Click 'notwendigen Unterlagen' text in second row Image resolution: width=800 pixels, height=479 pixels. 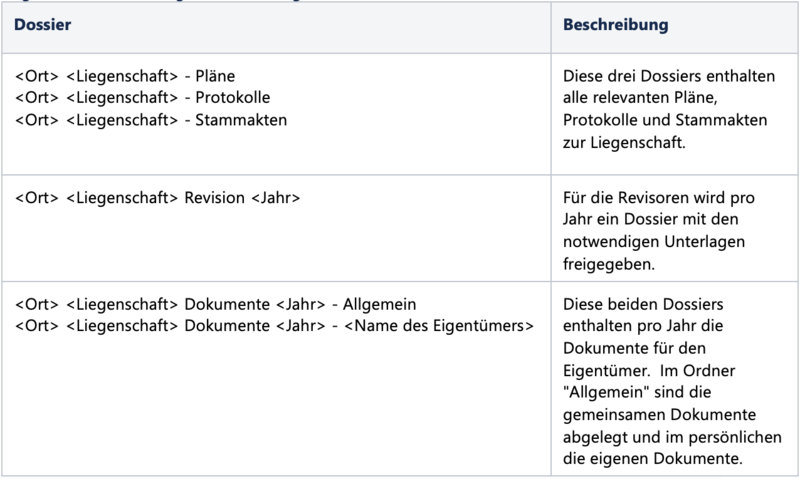pyautogui.click(x=654, y=241)
